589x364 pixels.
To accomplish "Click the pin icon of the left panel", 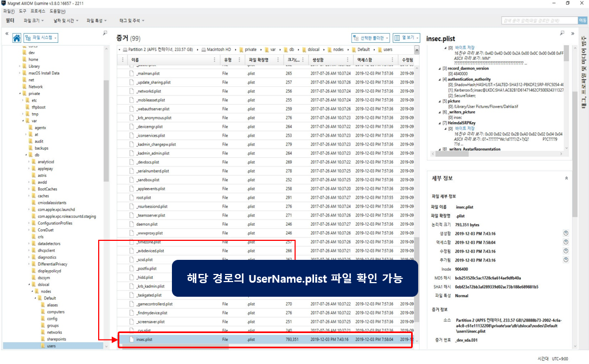I will (x=105, y=34).
